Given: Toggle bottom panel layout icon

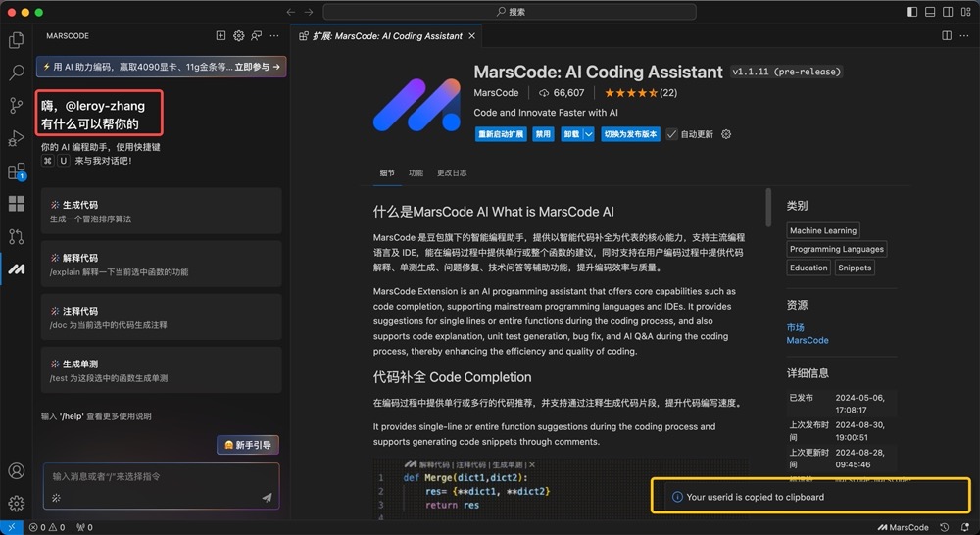Looking at the screenshot, I should [930, 12].
